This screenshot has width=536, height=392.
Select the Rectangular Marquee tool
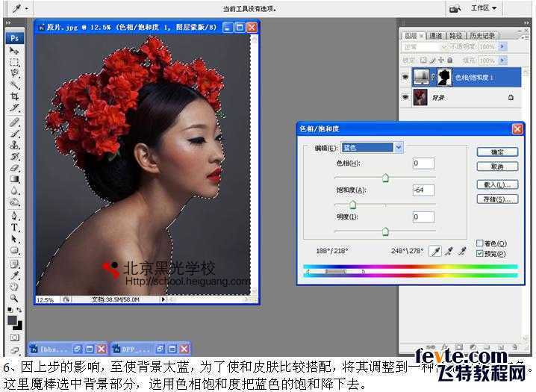[14, 62]
